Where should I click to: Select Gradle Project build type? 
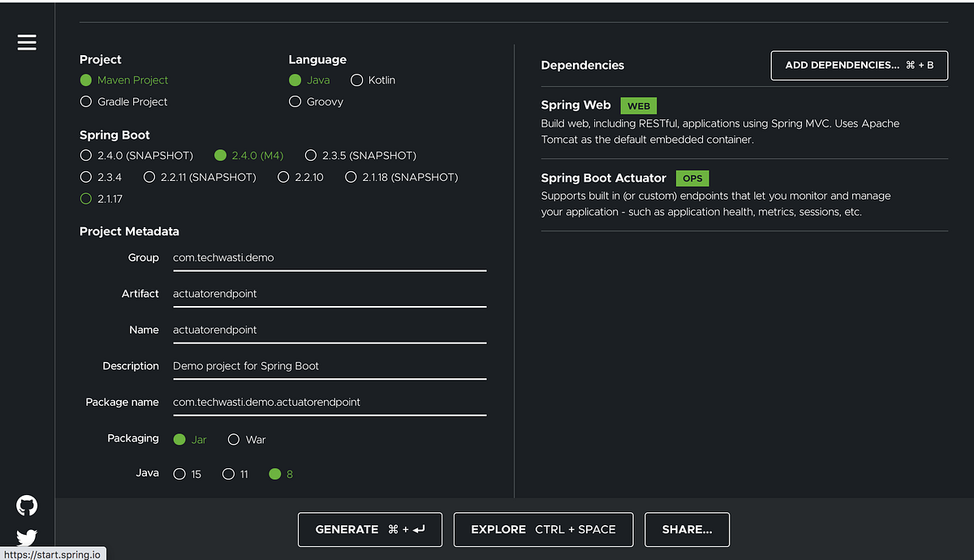pos(86,101)
